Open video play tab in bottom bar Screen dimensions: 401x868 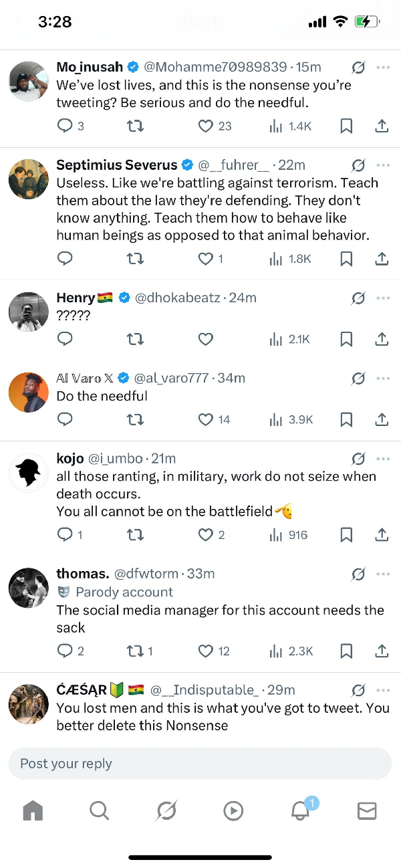click(233, 810)
